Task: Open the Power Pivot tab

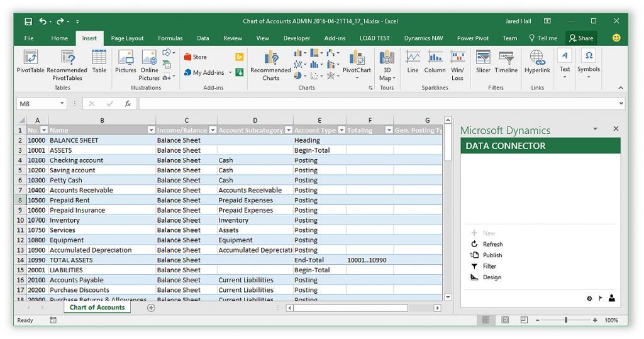Action: [473, 38]
